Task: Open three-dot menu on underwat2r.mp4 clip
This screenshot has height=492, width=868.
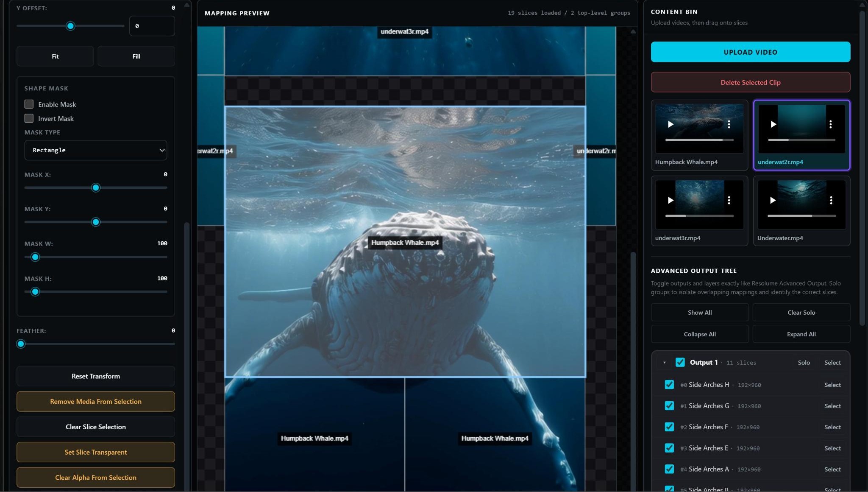Action: click(831, 124)
